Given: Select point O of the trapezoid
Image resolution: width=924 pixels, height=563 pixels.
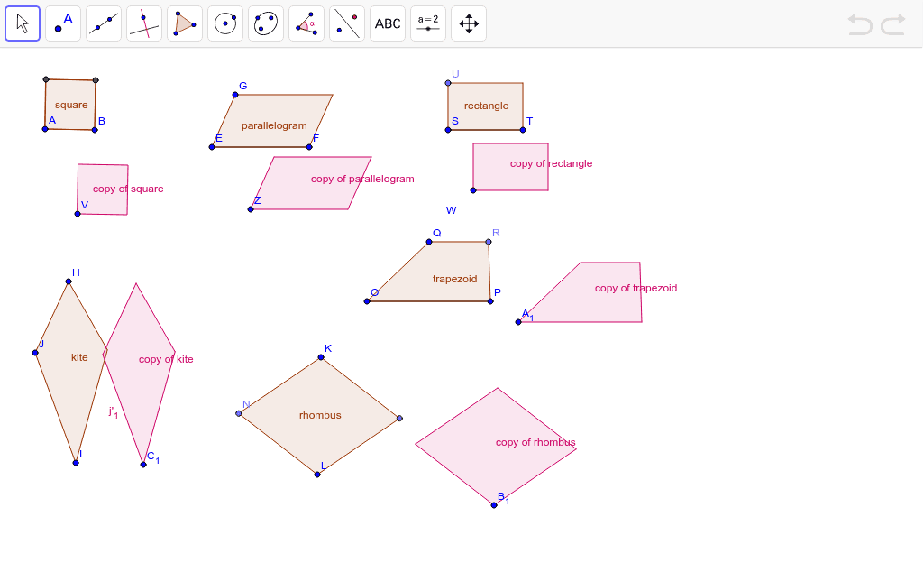Looking at the screenshot, I should point(367,301).
